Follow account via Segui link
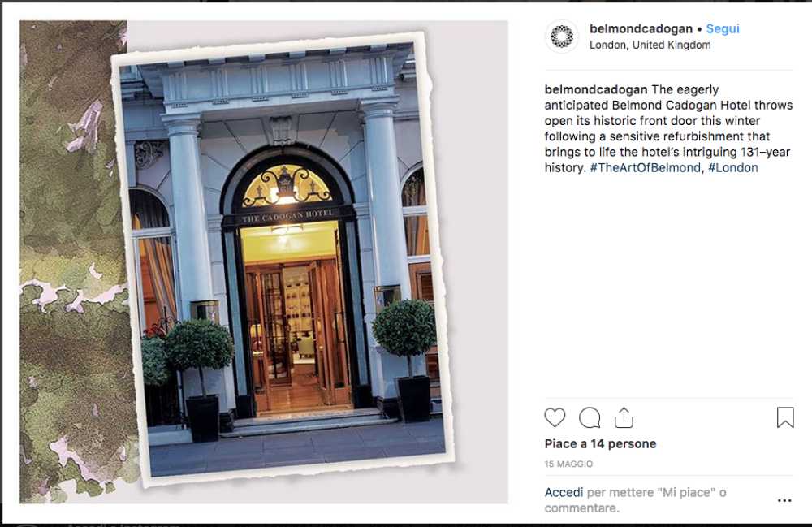 [x=723, y=29]
